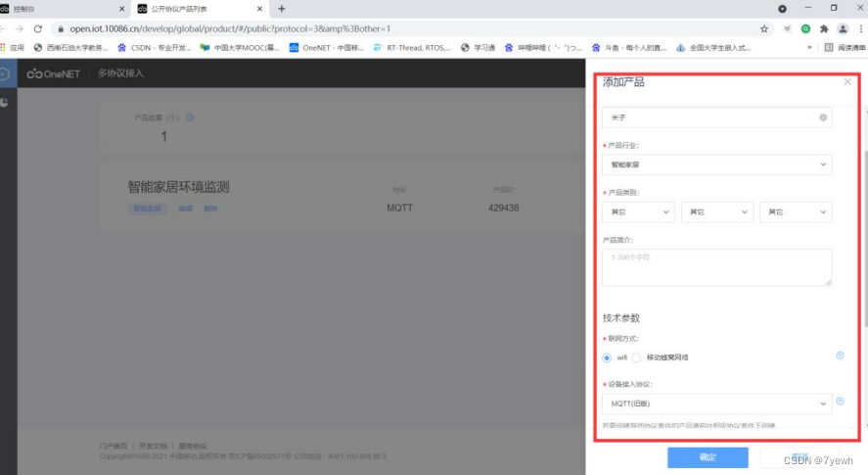
Task: Open the 应用 apps shortcut
Action: pos(12,48)
